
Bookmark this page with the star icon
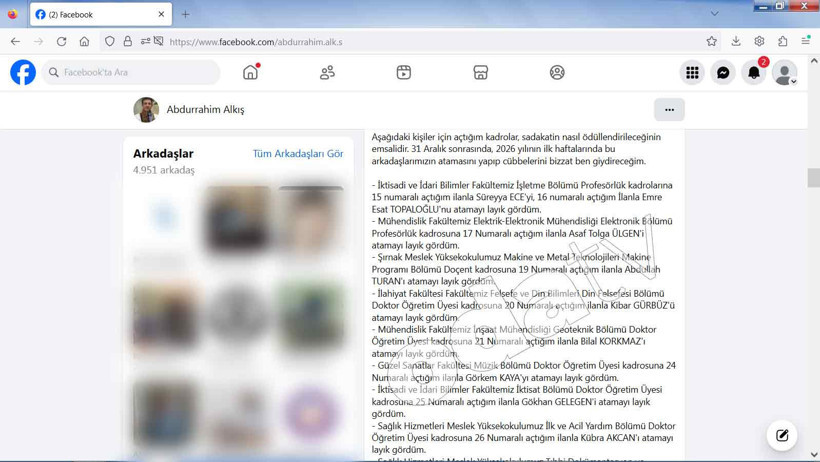(711, 42)
